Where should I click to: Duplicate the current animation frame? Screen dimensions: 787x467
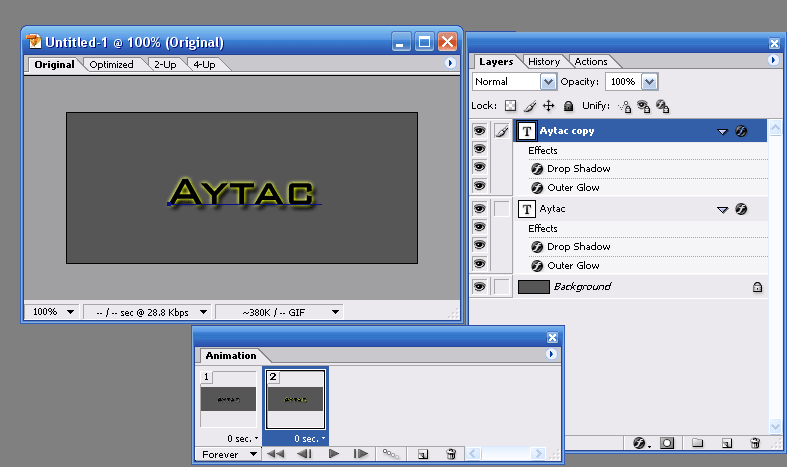(x=423, y=454)
